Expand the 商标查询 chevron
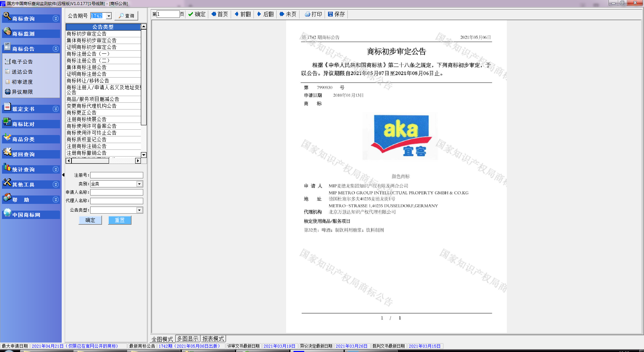Screen dimensions: 644x352 pos(56,18)
